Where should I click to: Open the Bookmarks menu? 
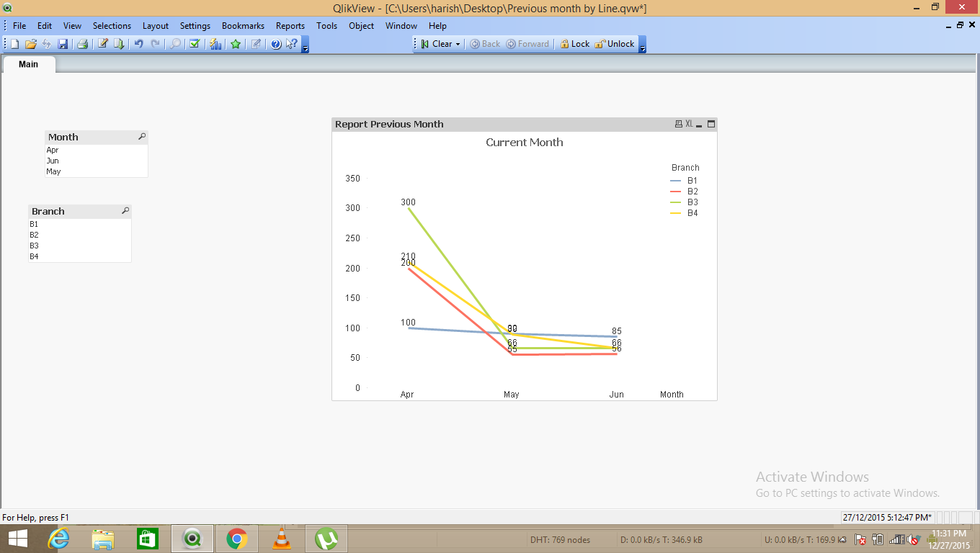(243, 25)
